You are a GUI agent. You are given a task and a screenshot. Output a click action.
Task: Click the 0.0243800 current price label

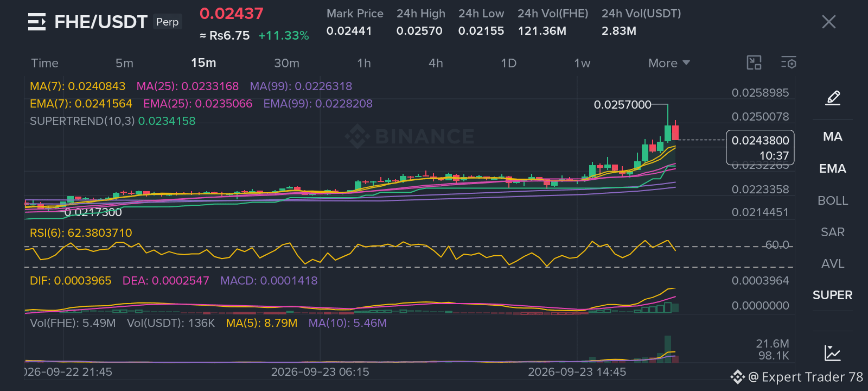760,140
